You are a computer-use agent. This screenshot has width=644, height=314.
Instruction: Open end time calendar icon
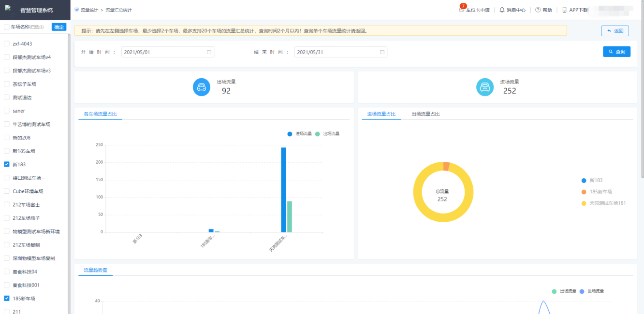[382, 52]
